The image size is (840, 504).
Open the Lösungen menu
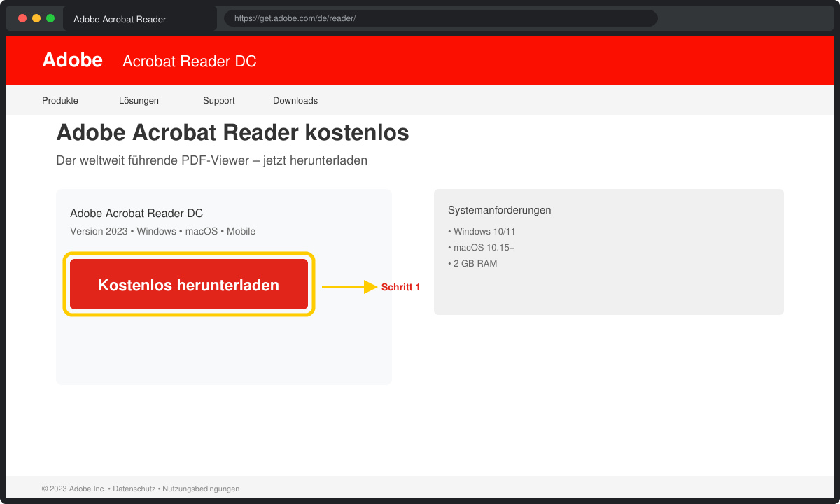(x=139, y=101)
